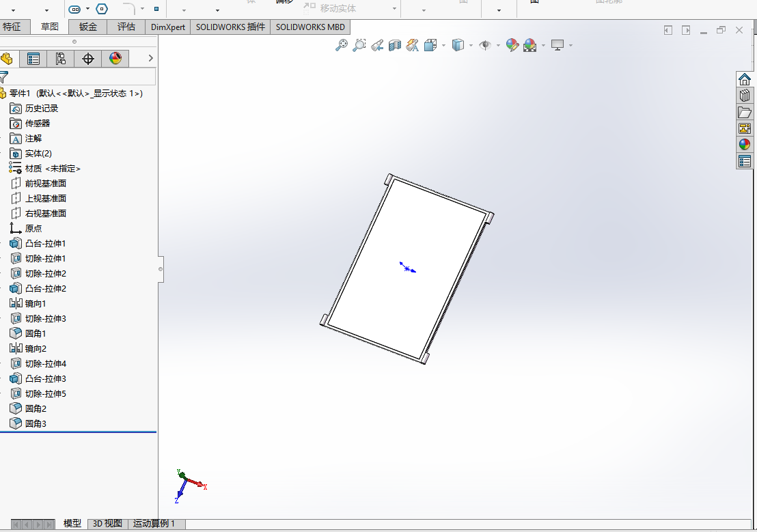757x532 pixels.
Task: Open the Design Library task pane icon
Action: pyautogui.click(x=745, y=96)
